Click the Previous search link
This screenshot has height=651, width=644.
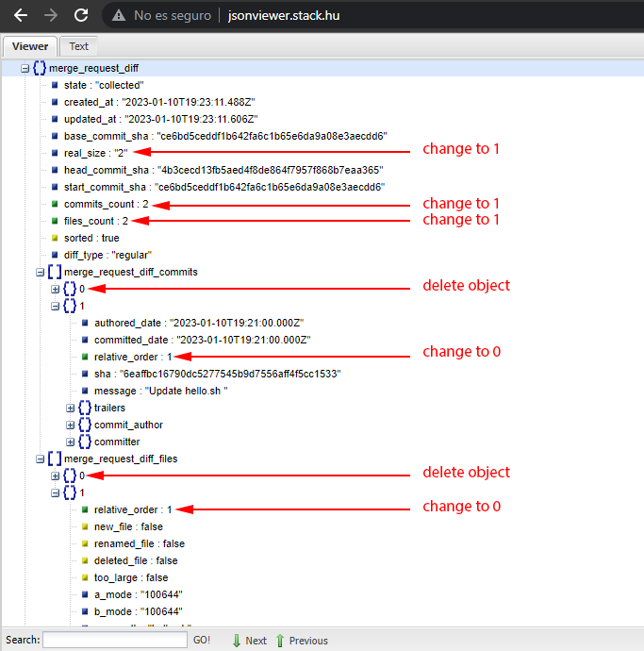coord(308,641)
